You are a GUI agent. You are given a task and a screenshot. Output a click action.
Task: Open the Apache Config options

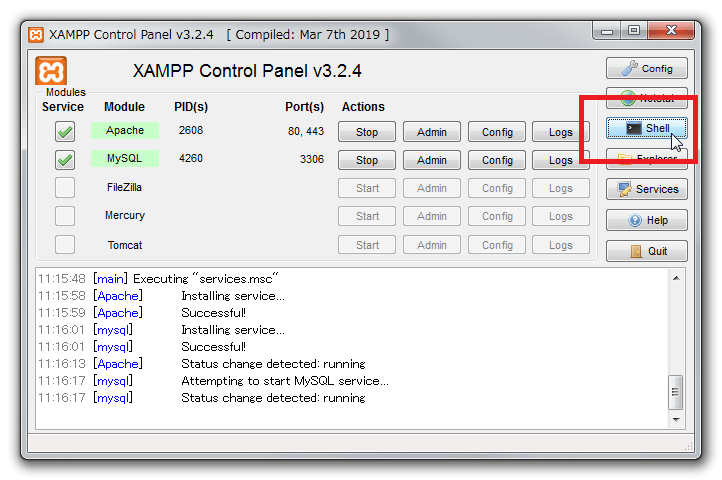[497, 132]
